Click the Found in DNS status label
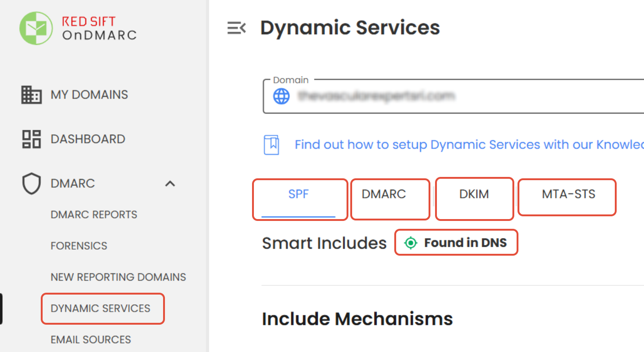The height and width of the screenshot is (352, 644). (465, 243)
